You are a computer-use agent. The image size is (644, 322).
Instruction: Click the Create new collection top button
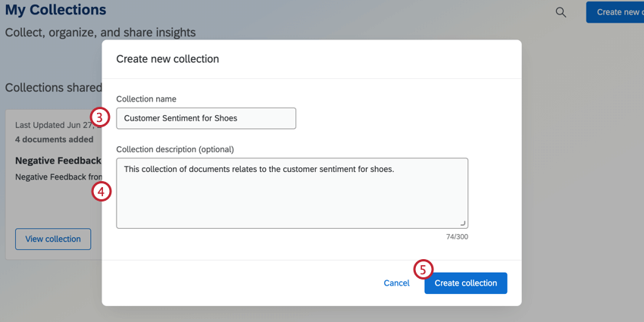[x=615, y=12]
